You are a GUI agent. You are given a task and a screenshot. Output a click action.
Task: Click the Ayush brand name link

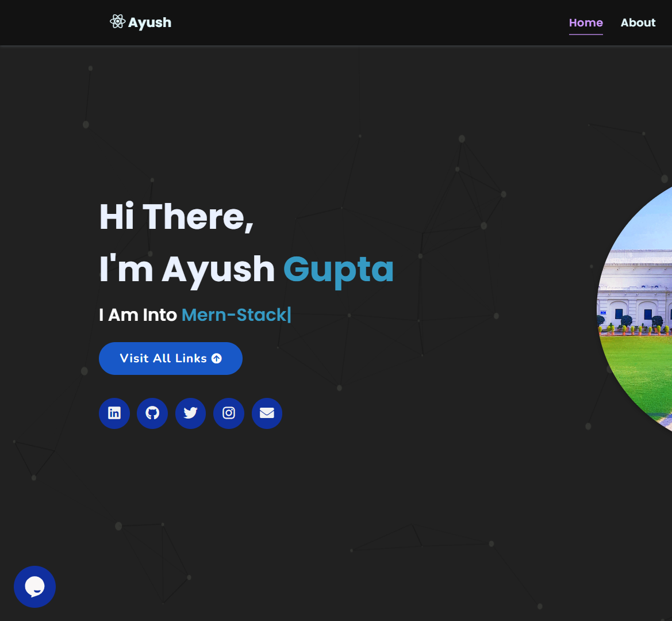149,22
